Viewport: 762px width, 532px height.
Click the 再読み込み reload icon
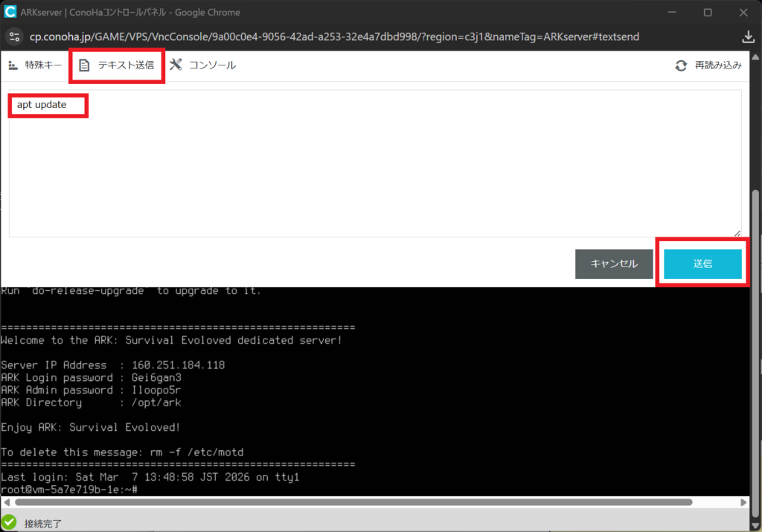(x=681, y=65)
